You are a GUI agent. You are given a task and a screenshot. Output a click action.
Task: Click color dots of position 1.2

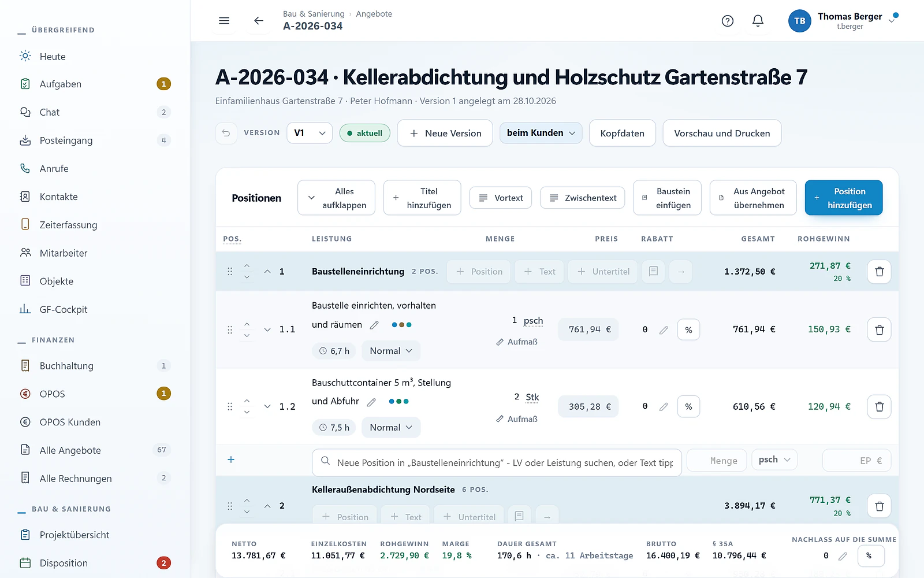pos(398,402)
